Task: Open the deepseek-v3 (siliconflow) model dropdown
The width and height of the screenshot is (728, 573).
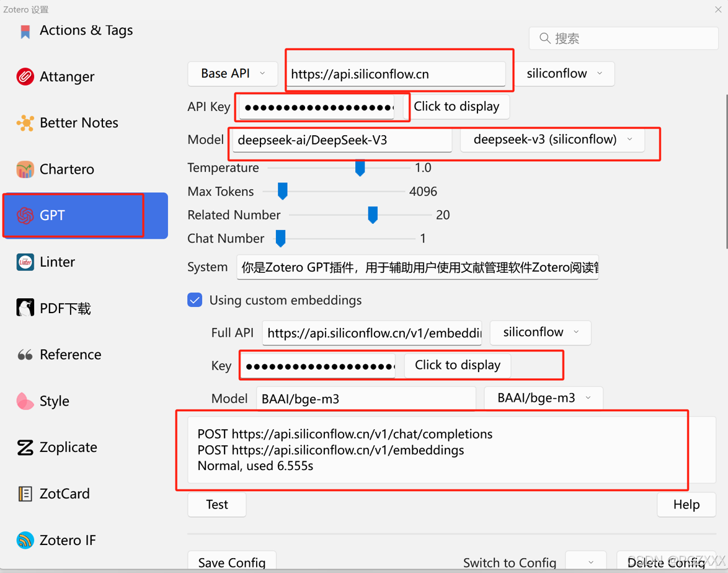Action: 553,140
